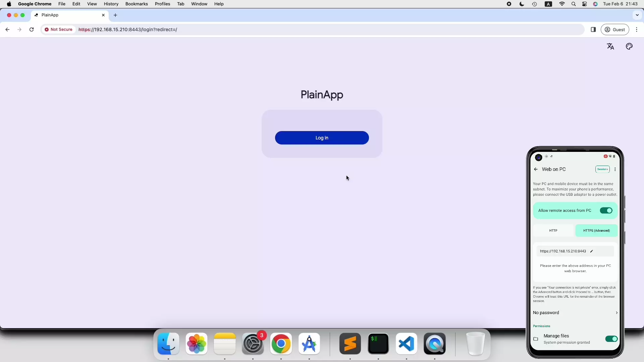644x362 pixels.
Task: Open the language translate icon
Action: [610, 47]
